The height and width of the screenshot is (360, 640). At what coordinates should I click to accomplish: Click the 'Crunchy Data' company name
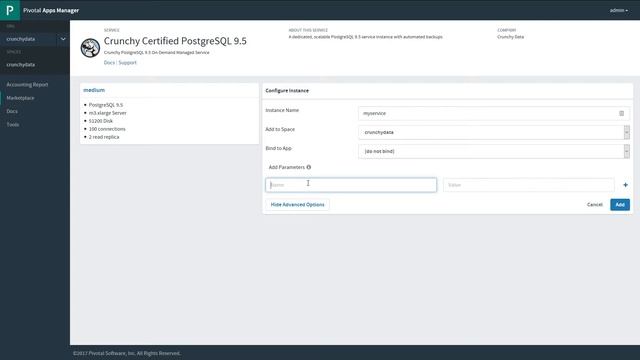coord(510,37)
